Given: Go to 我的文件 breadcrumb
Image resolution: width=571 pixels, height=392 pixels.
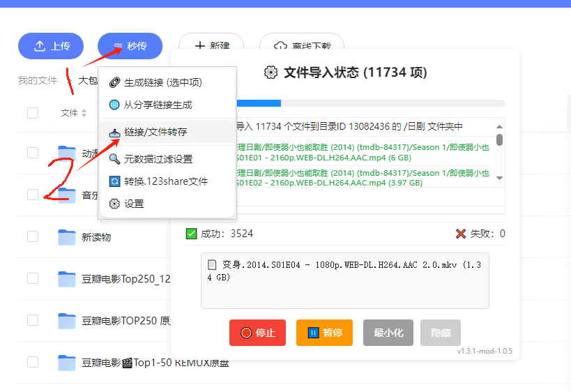Looking at the screenshot, I should tap(38, 81).
